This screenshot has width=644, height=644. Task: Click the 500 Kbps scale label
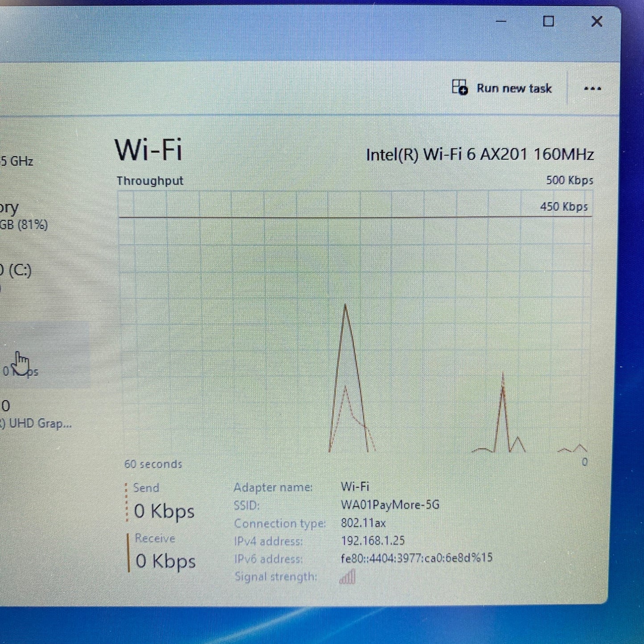coord(570,180)
